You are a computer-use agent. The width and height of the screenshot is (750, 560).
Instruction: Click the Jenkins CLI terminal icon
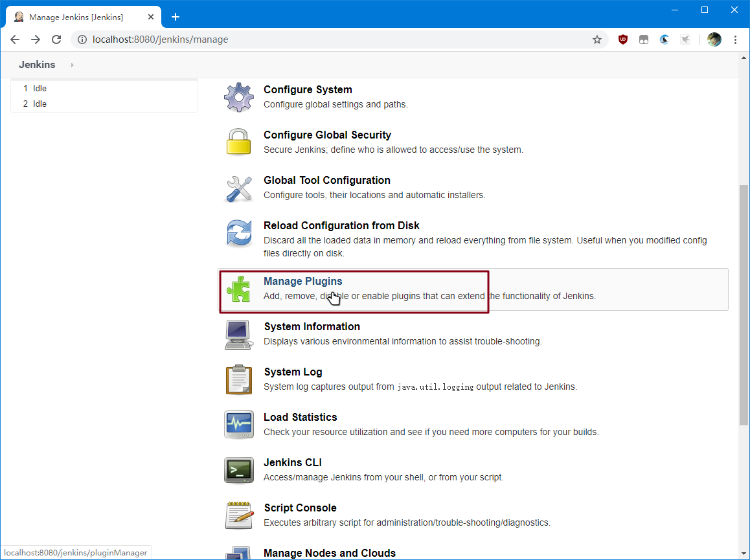coord(239,470)
